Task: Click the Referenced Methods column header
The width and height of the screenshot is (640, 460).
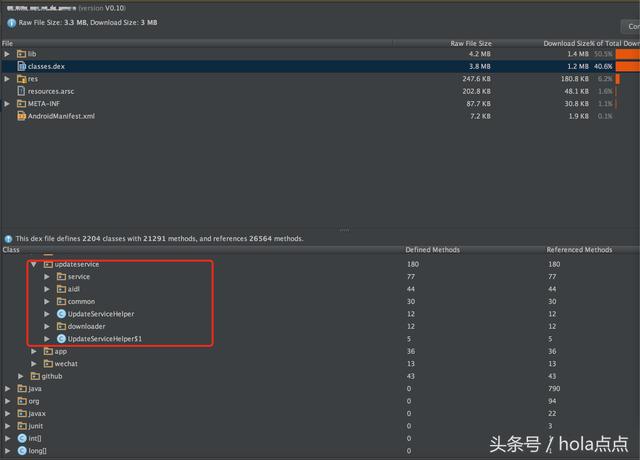Action: click(579, 250)
